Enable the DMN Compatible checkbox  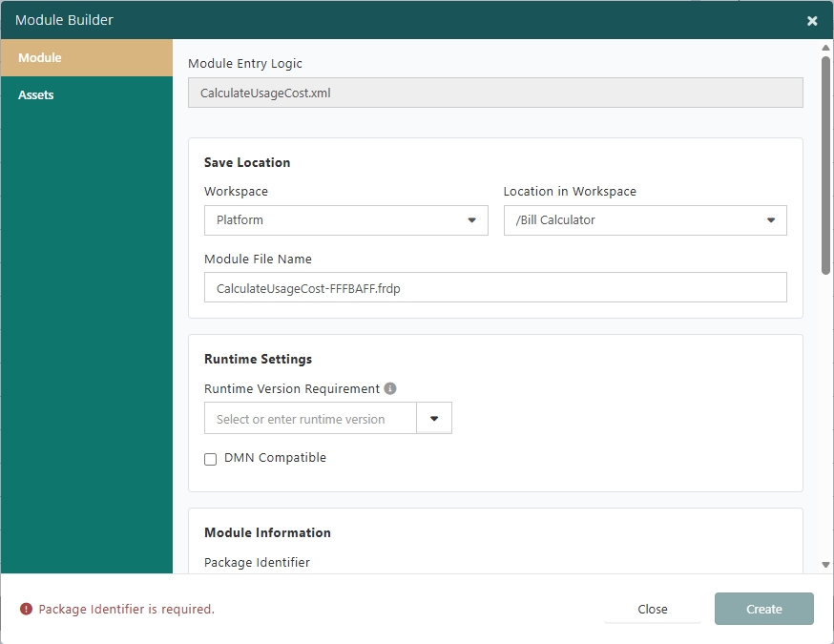(x=211, y=459)
